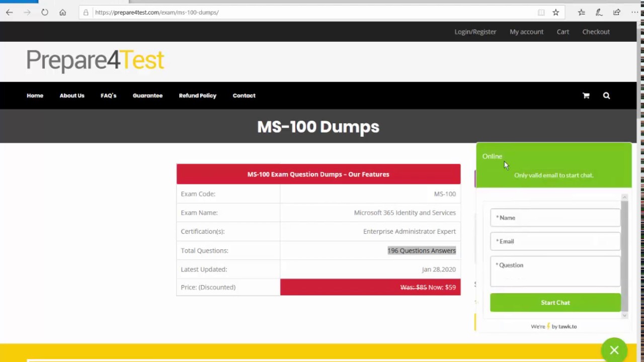Click the padlock site info icon

pyautogui.click(x=86, y=12)
